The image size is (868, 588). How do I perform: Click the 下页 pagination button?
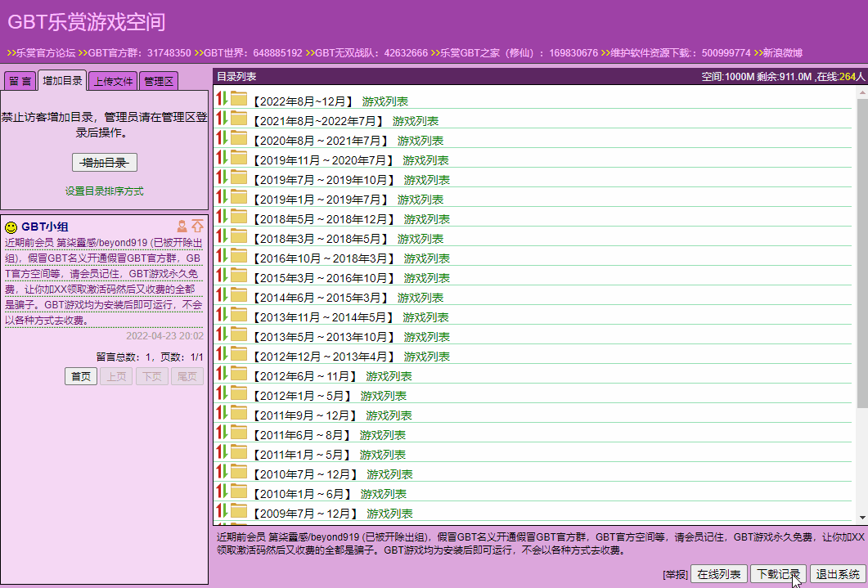point(151,376)
